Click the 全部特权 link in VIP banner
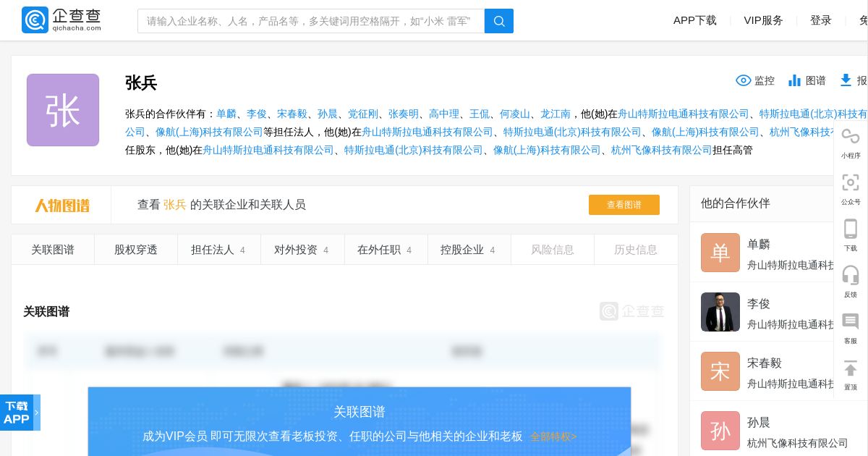The width and height of the screenshot is (868, 456). [553, 436]
